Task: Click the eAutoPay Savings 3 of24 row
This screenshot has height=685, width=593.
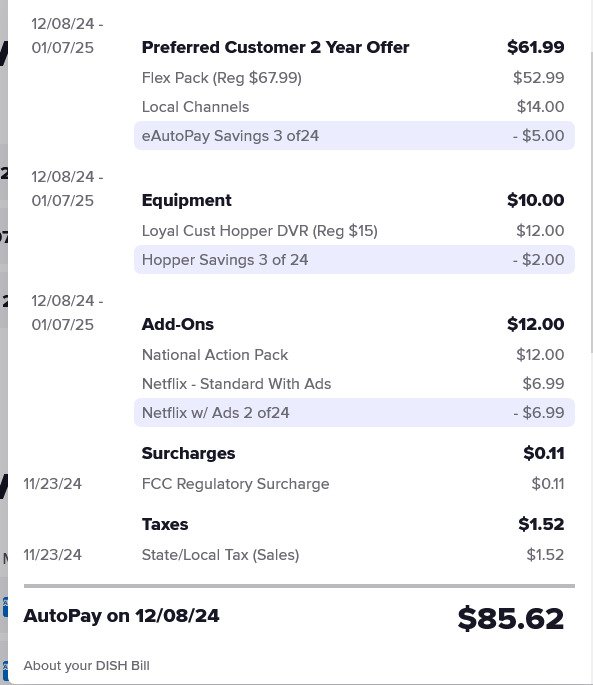Action: click(354, 136)
